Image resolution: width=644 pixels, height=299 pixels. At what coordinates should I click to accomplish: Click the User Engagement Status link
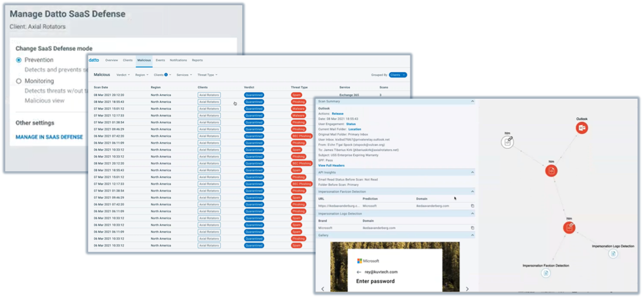351,124
